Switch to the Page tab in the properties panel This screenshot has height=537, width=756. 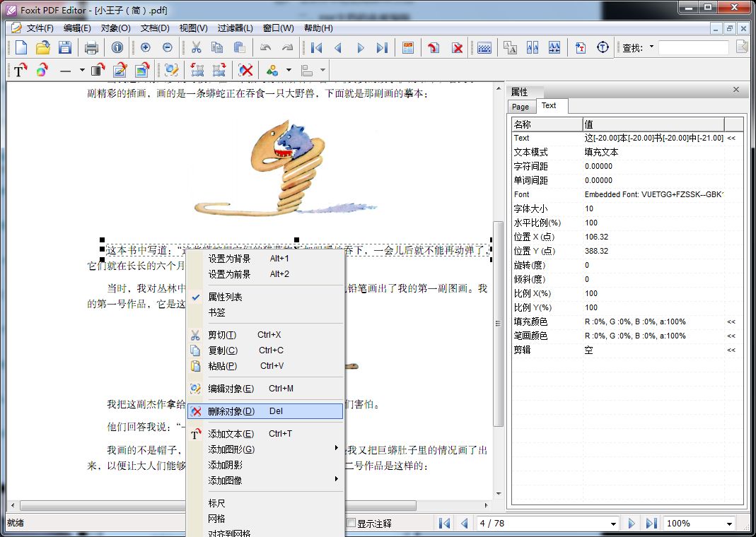pos(521,106)
